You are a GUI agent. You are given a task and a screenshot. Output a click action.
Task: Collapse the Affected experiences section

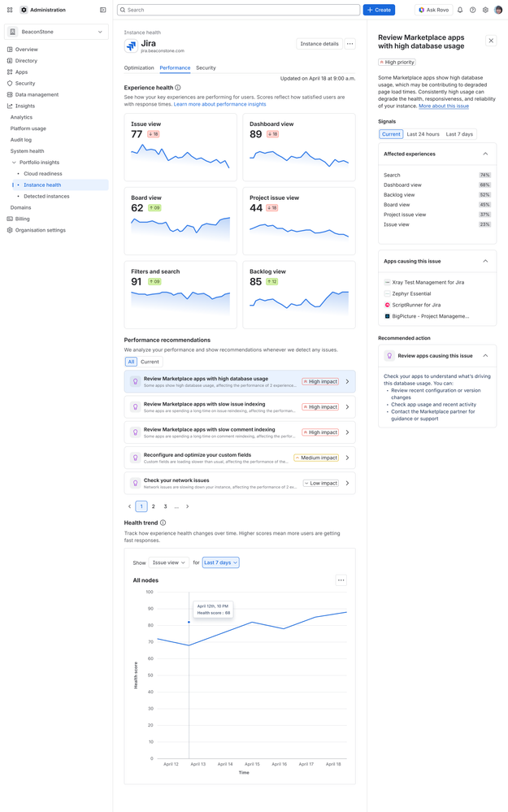click(x=485, y=154)
